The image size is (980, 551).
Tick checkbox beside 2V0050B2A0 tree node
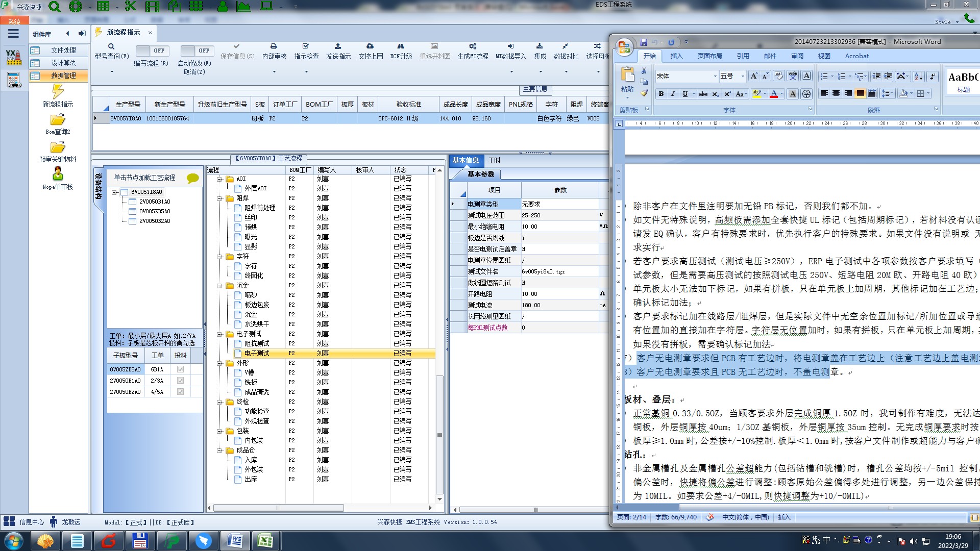pyautogui.click(x=133, y=221)
